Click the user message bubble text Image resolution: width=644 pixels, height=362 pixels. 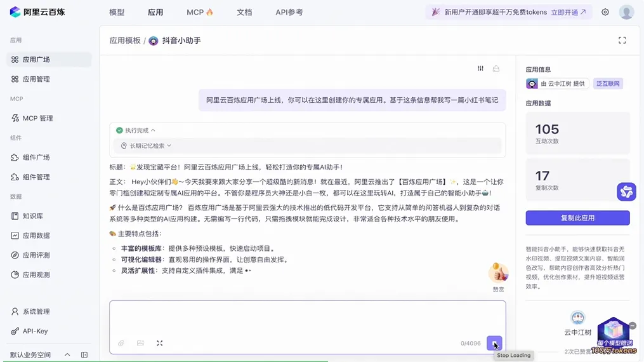pyautogui.click(x=352, y=100)
